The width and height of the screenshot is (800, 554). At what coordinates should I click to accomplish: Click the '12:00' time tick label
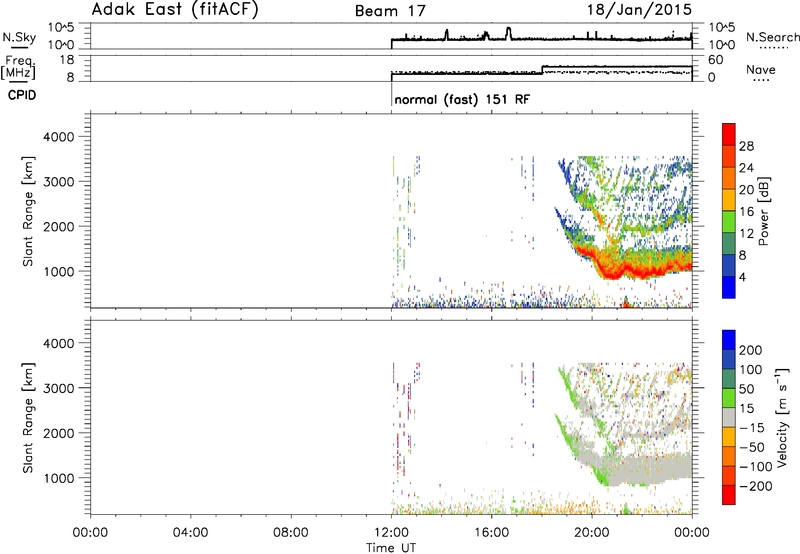(391, 533)
